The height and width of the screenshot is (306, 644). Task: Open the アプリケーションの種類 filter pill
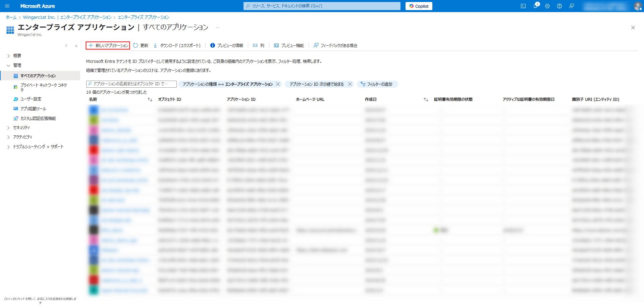pos(228,84)
